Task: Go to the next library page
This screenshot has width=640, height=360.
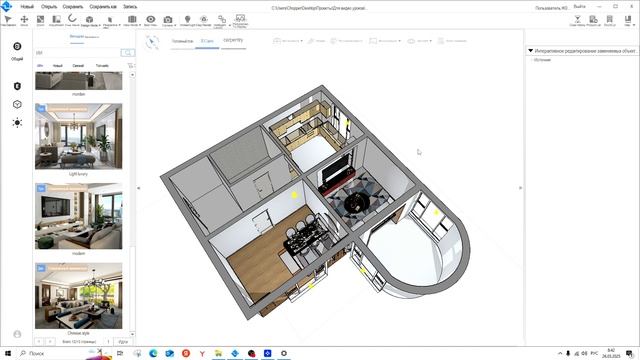Action: pos(50,341)
